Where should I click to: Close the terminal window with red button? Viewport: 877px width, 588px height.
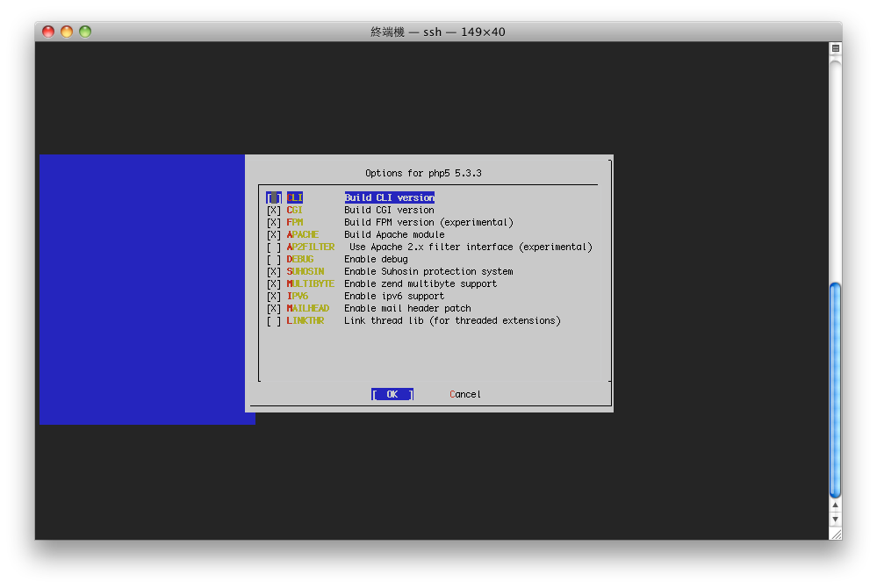(x=48, y=32)
